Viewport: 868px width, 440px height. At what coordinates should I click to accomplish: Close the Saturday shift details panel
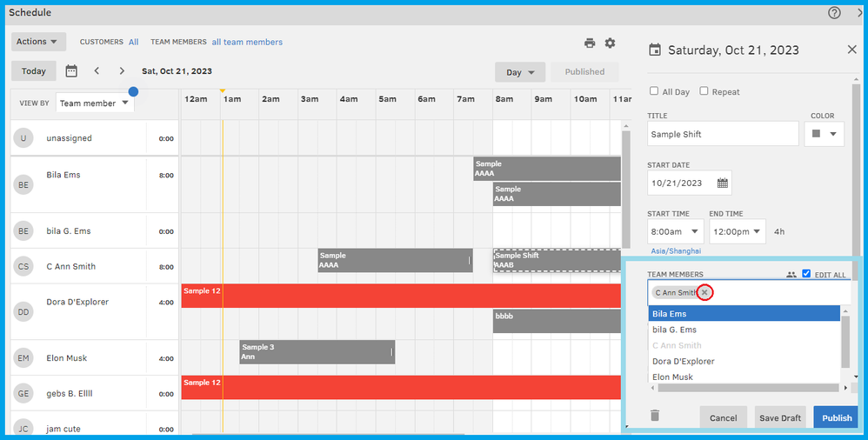click(x=852, y=50)
